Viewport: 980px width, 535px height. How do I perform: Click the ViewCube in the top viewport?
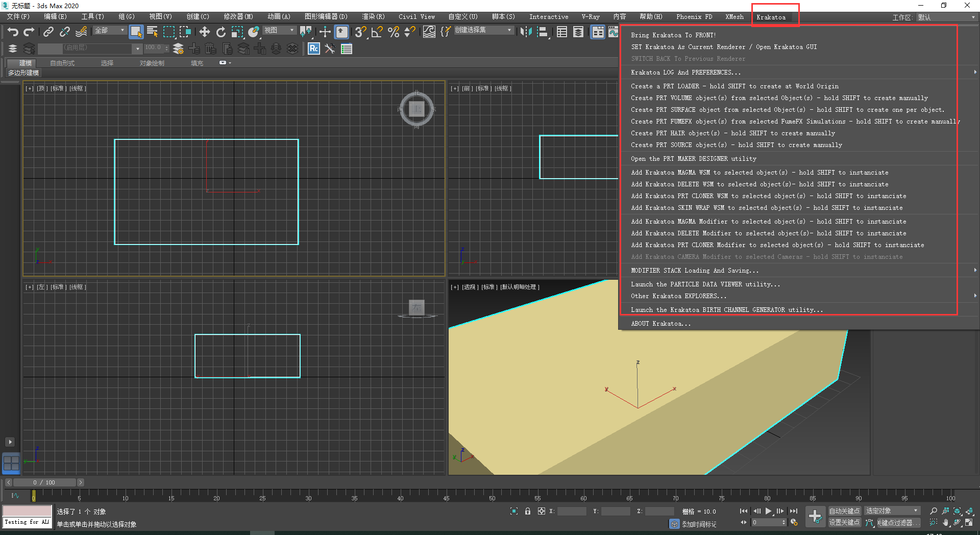416,109
